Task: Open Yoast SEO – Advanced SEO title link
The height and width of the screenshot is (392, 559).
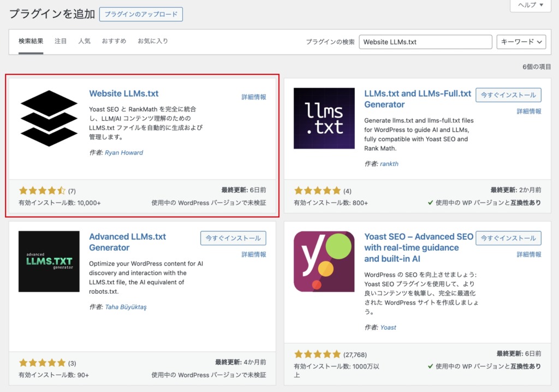Action: [x=419, y=247]
